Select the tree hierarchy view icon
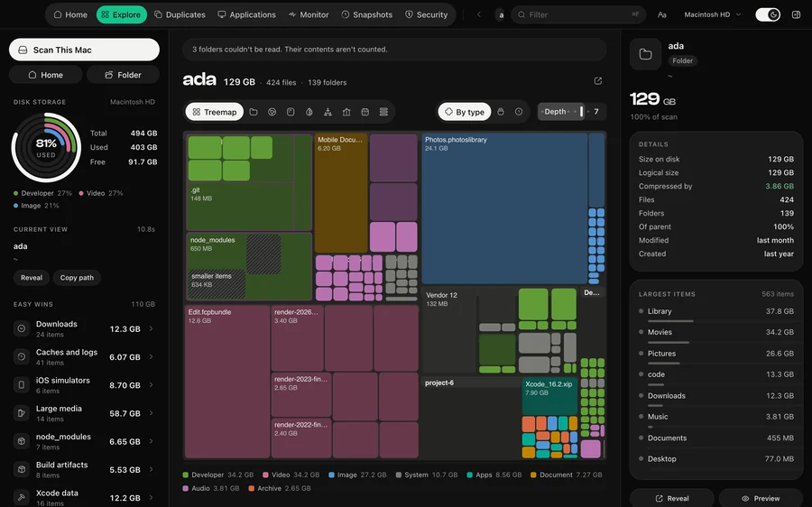 tap(328, 112)
